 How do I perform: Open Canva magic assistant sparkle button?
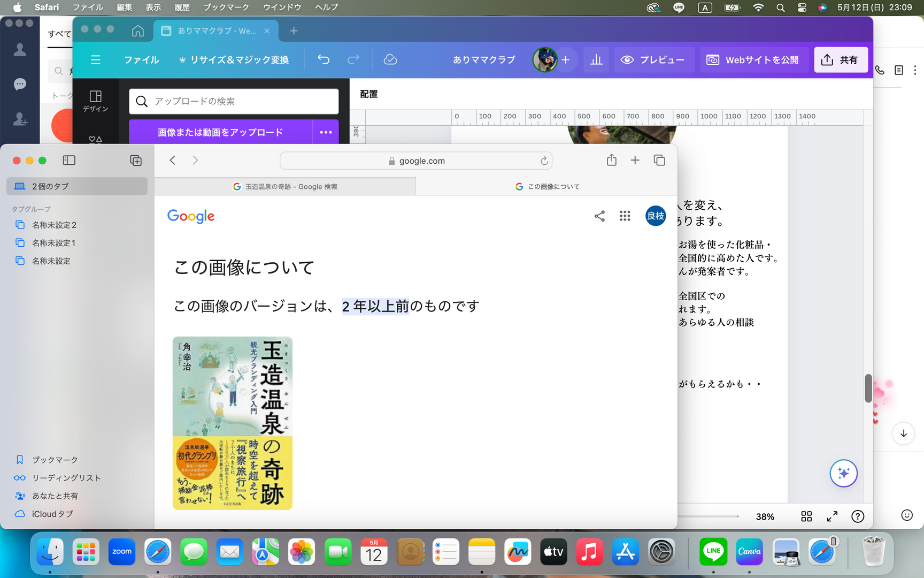pyautogui.click(x=843, y=473)
